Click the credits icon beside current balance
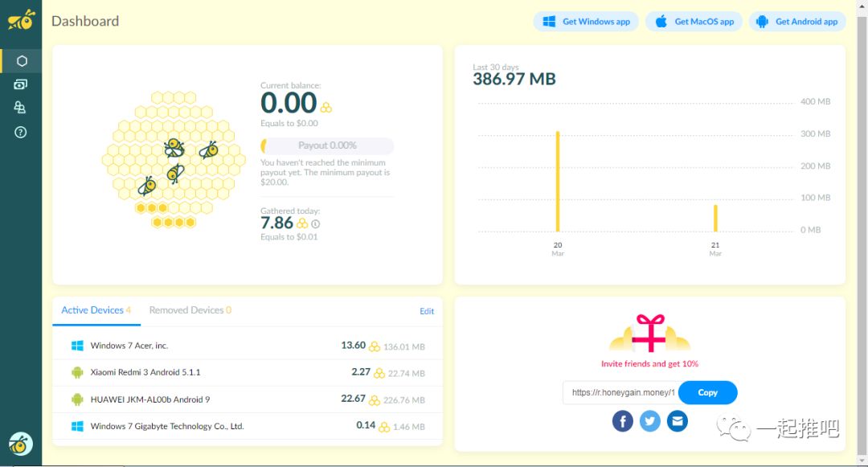 [326, 108]
